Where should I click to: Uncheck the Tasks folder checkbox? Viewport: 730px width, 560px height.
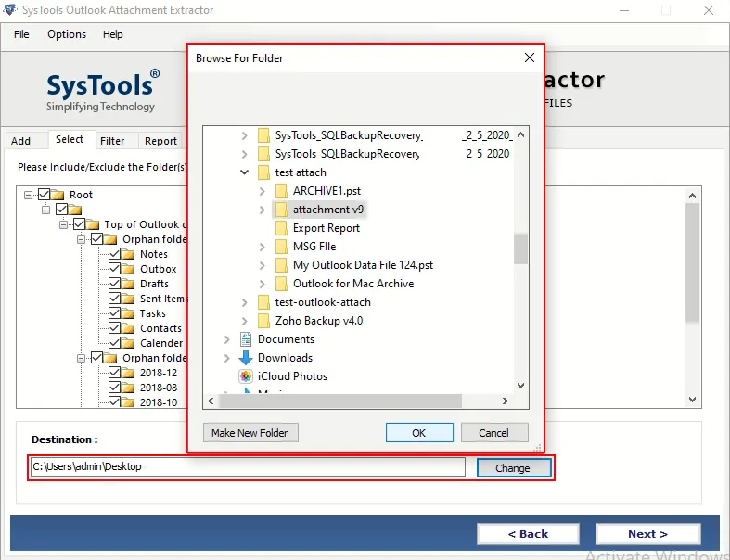(x=114, y=313)
